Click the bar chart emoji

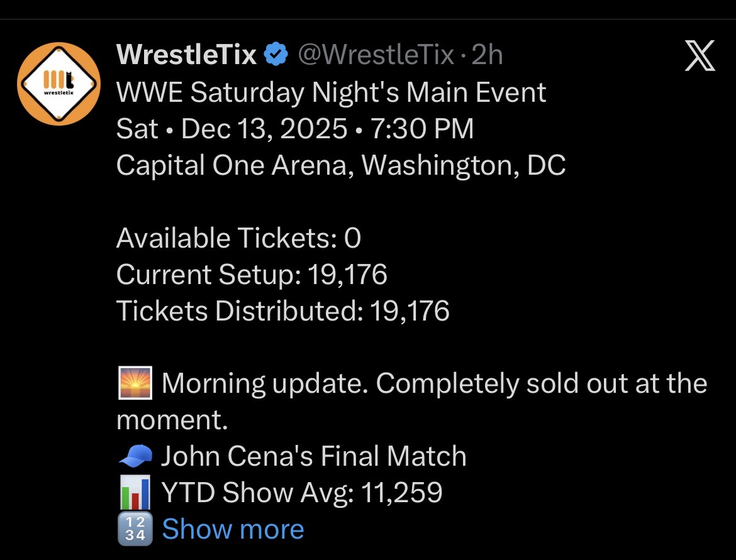click(x=135, y=493)
